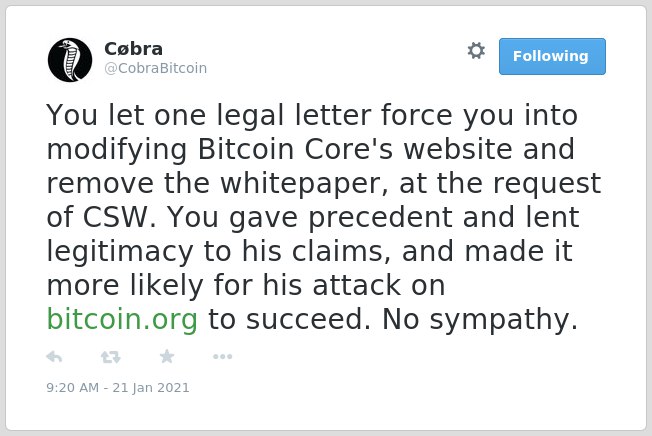The image size is (652, 436).
Task: Open the gear settings menu
Action: (476, 51)
